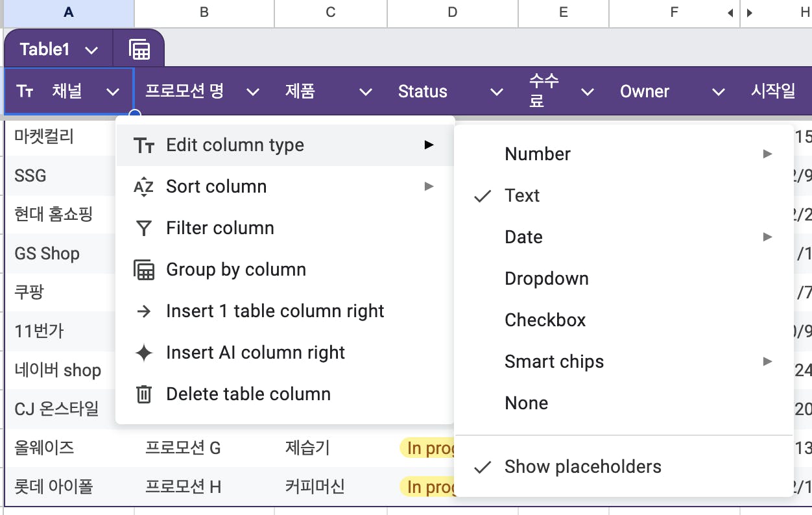Choose Dropdown as the column type
This screenshot has height=515, width=812.
tap(546, 279)
